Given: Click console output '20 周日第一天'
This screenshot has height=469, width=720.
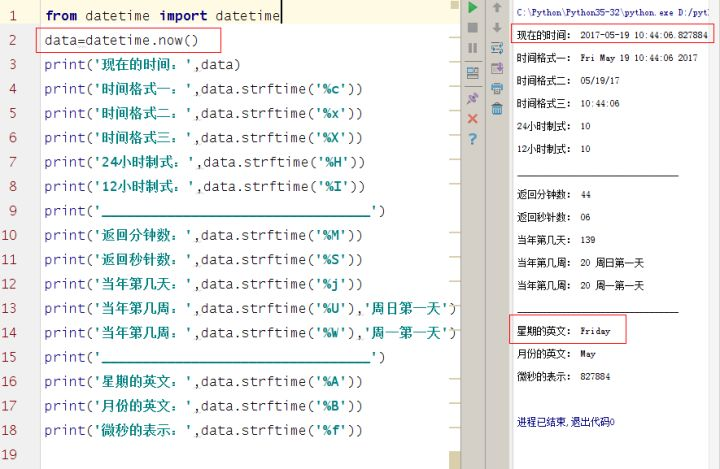Looking at the screenshot, I should pos(612,263).
